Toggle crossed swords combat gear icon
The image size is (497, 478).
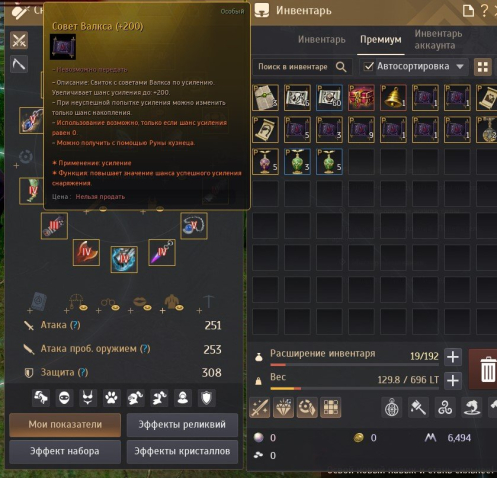(19, 41)
